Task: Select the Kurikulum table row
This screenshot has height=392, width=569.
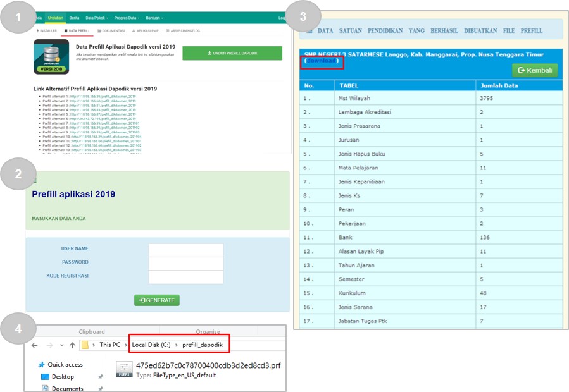Action: point(431,293)
